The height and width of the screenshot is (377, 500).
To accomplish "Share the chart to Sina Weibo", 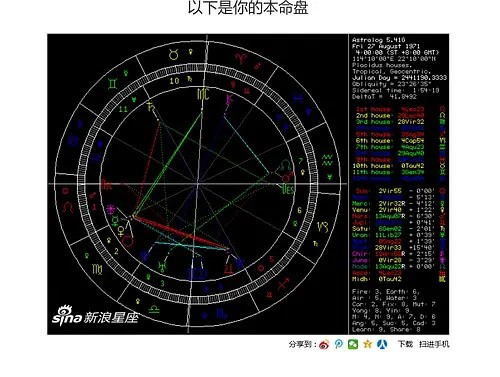I will 324,344.
